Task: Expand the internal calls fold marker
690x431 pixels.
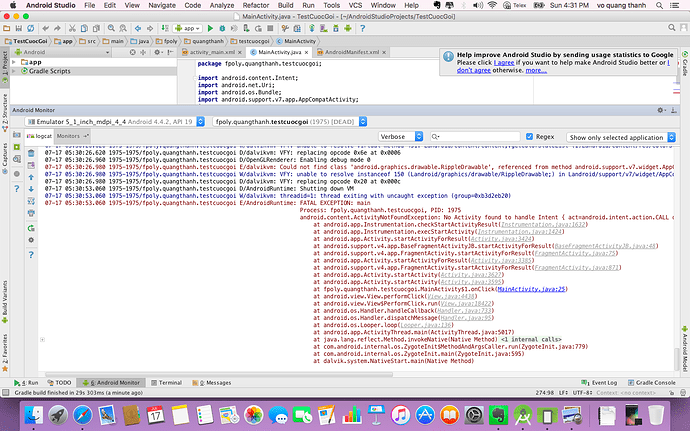Action: pyautogui.click(x=42, y=339)
